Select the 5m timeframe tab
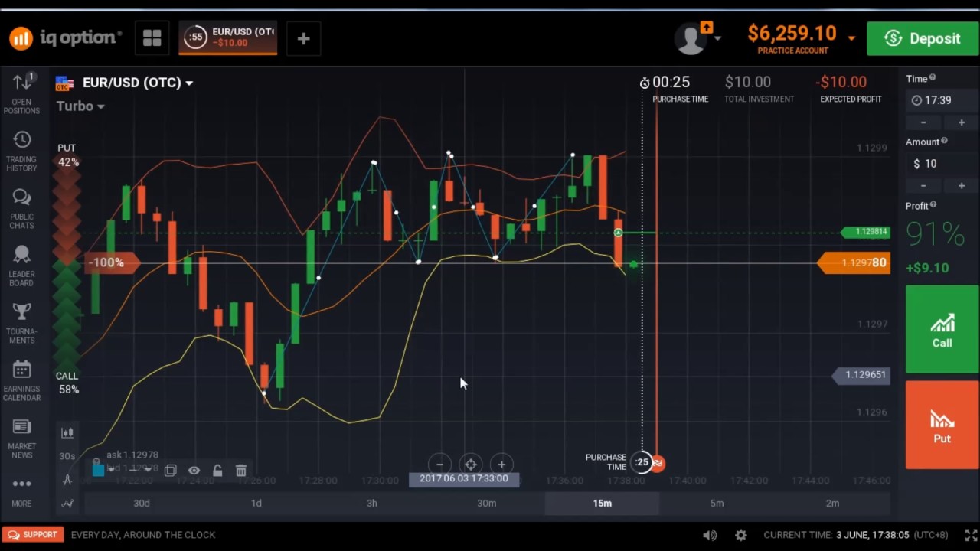980x551 pixels. [x=717, y=503]
